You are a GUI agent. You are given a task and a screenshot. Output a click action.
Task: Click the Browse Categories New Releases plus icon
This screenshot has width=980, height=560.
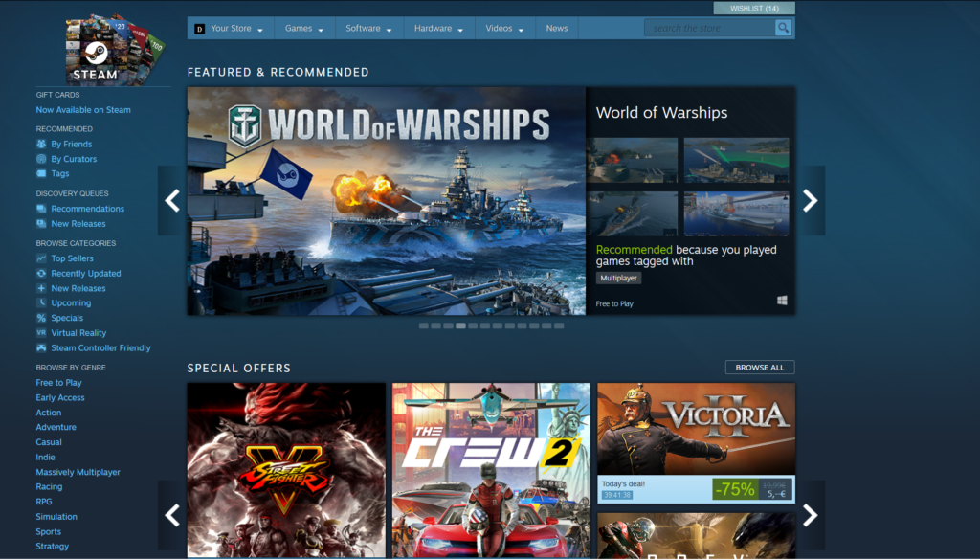[x=41, y=288]
